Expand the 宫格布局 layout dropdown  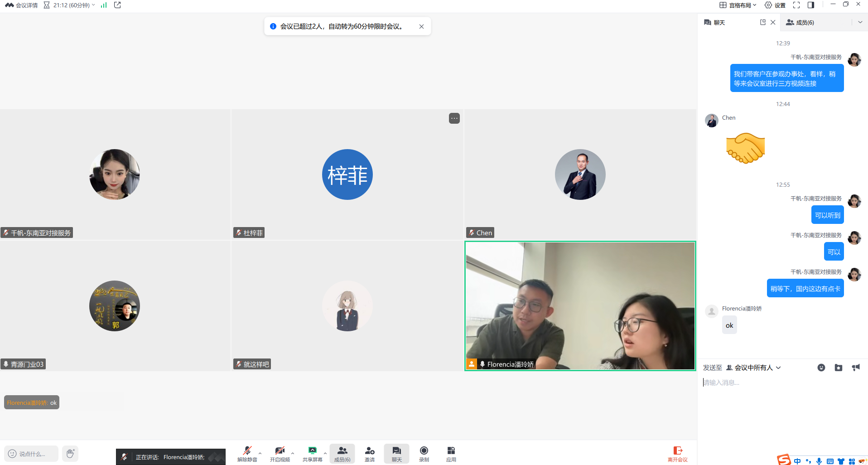coord(738,5)
